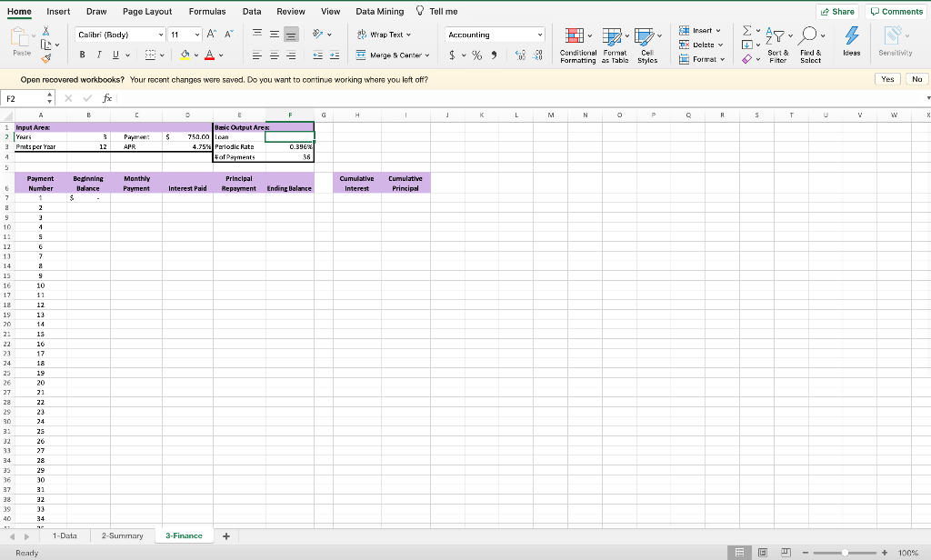Open the Data Mining menu

click(379, 11)
